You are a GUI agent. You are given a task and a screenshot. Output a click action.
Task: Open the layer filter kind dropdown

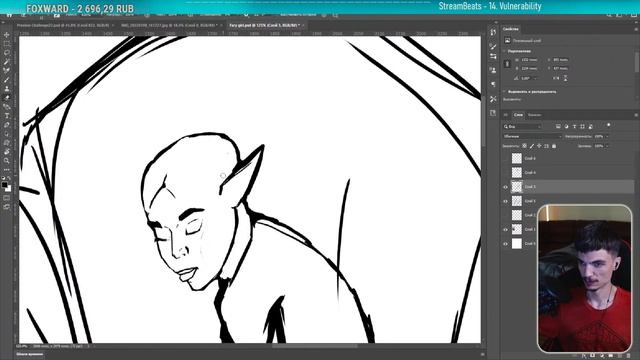click(x=522, y=127)
